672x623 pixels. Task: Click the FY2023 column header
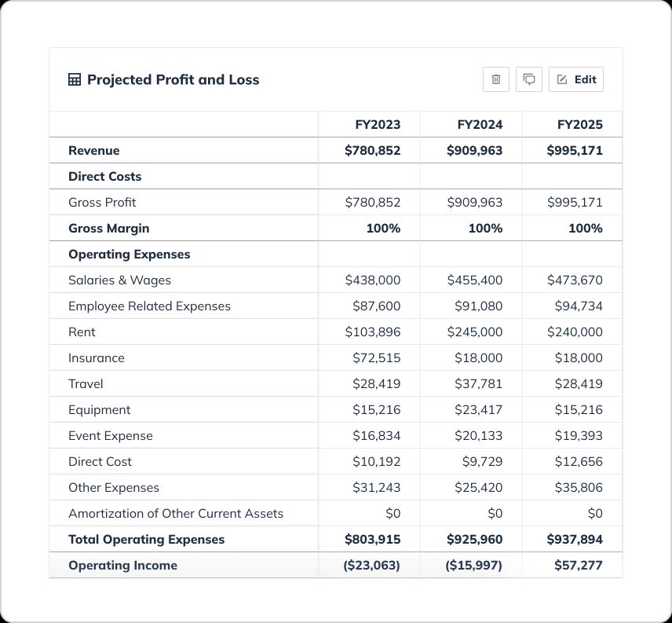coord(379,124)
